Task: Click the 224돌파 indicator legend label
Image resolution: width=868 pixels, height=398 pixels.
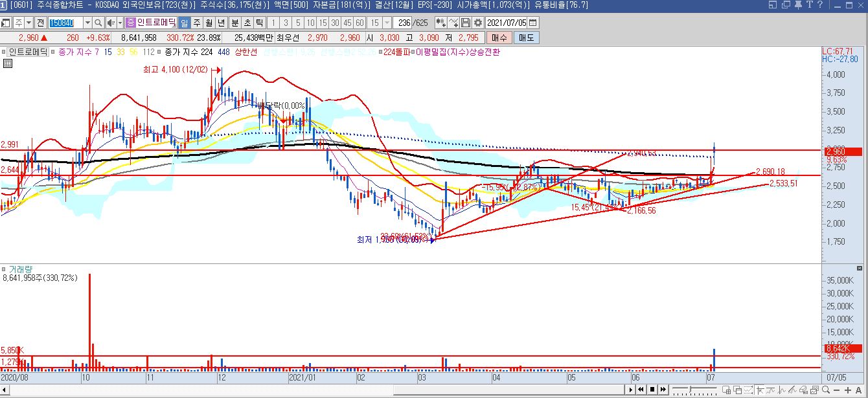Action: pyautogui.click(x=398, y=52)
